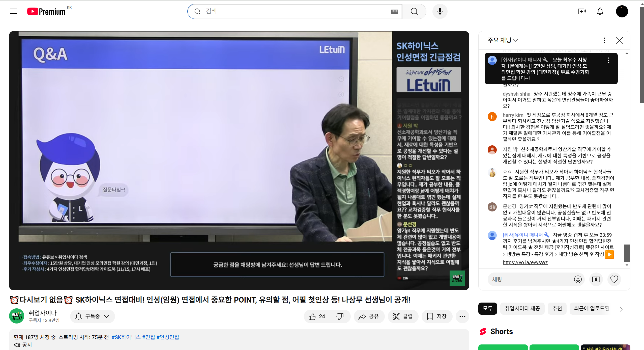Click the #SK하이닉스 hashtag link
Viewport: 644px width, 350px height.
(x=126, y=337)
